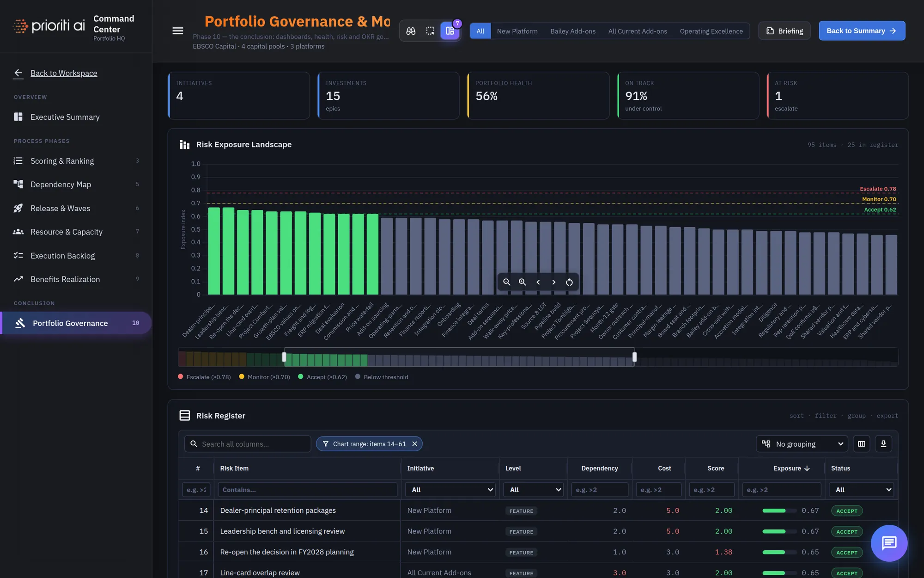This screenshot has width=924, height=578.
Task: Follow the Back to Workspace link
Action: (64, 73)
